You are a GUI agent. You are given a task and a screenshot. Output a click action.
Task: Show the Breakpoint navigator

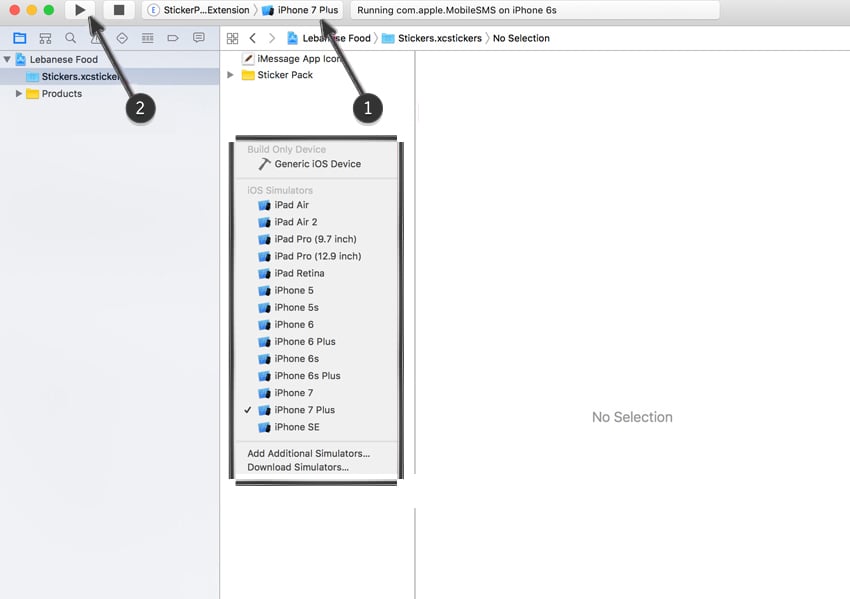173,38
